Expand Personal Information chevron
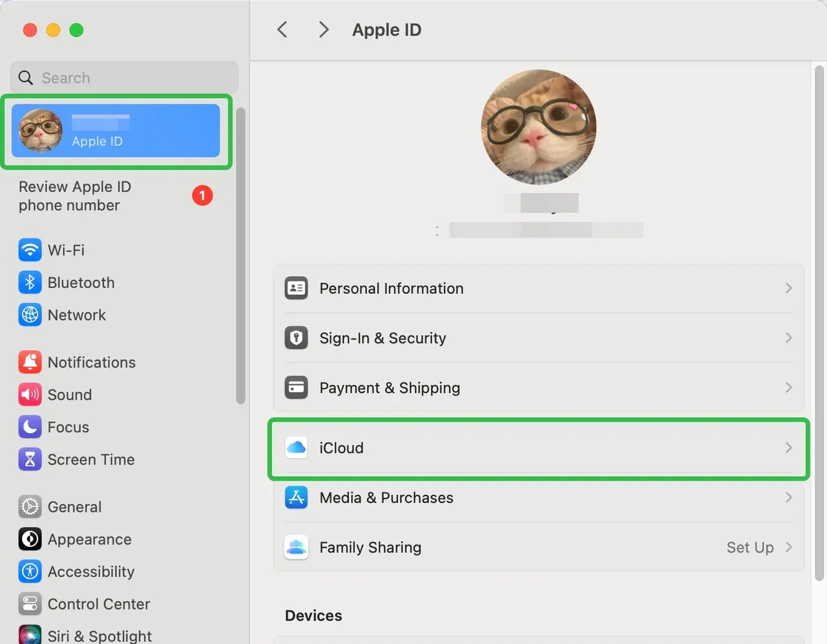The width and height of the screenshot is (827, 644). point(788,288)
